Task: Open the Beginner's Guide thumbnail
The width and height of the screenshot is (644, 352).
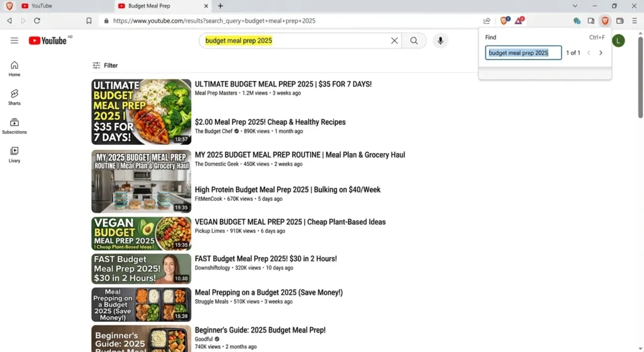Action: [x=142, y=339]
